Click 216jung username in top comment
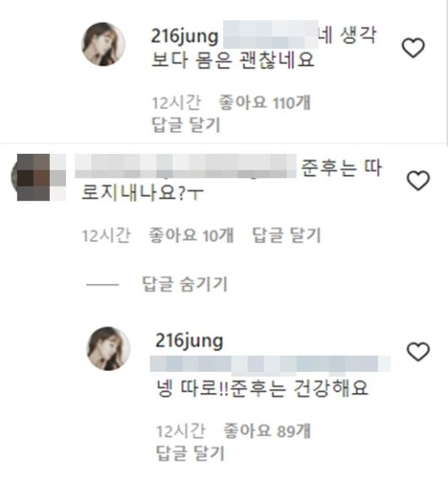The width and height of the screenshot is (448, 480). point(184,36)
